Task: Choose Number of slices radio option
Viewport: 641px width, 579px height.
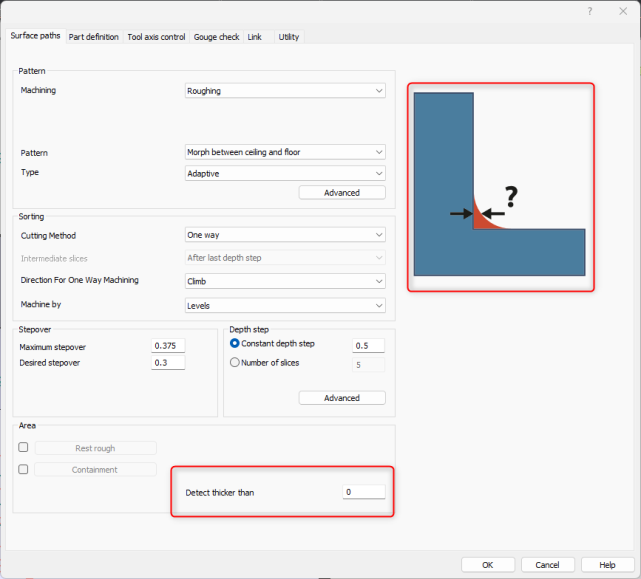Action: [235, 363]
